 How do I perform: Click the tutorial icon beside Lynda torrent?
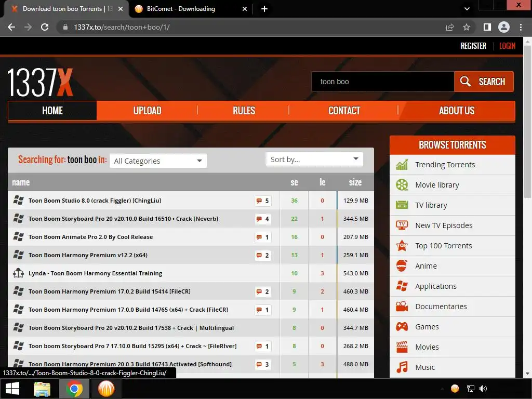pyautogui.click(x=18, y=273)
